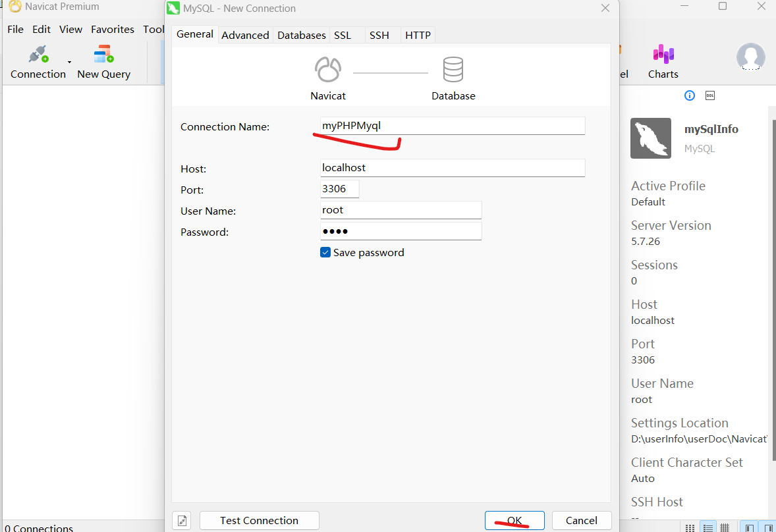This screenshot has height=532, width=776.
Task: Expand the Connection dropdown arrow
Action: click(69, 63)
